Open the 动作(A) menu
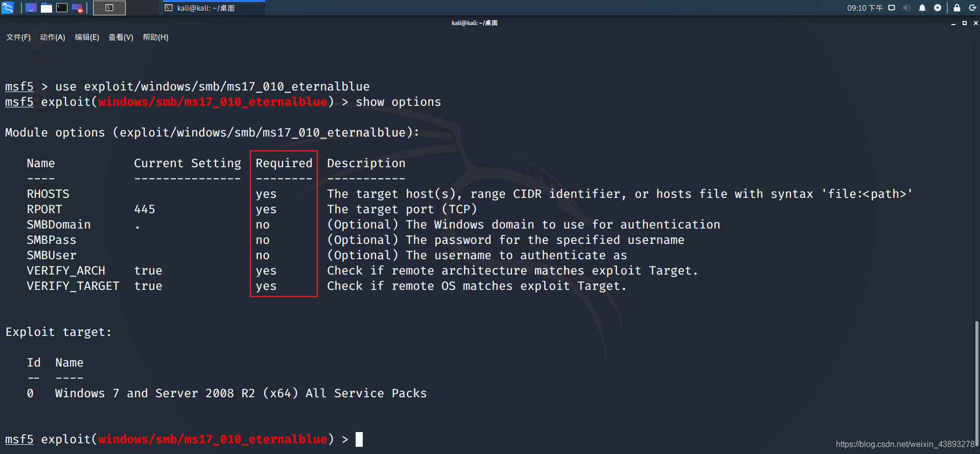980x454 pixels. click(x=53, y=37)
